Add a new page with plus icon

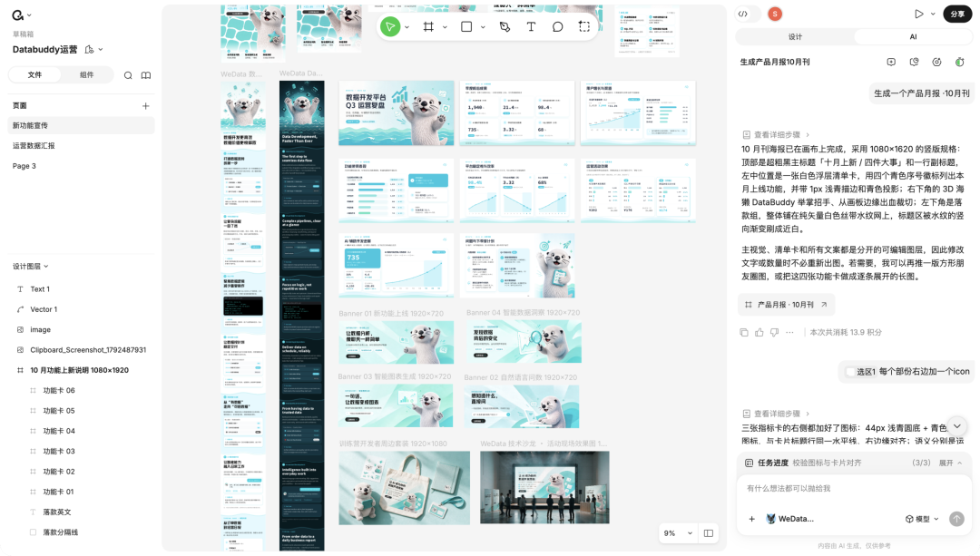click(x=145, y=105)
